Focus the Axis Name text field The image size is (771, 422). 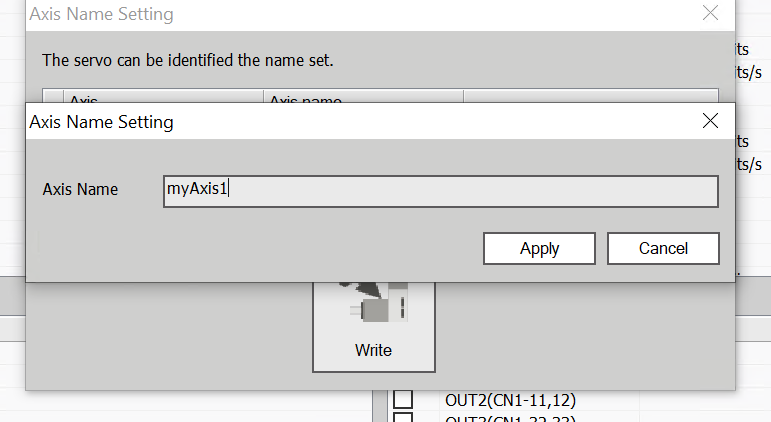(440, 190)
